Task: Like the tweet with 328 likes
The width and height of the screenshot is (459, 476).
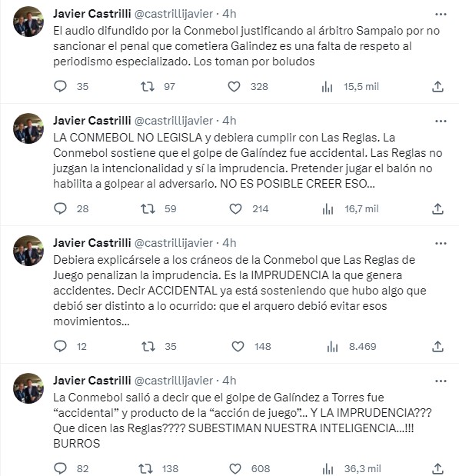Action: click(x=234, y=87)
